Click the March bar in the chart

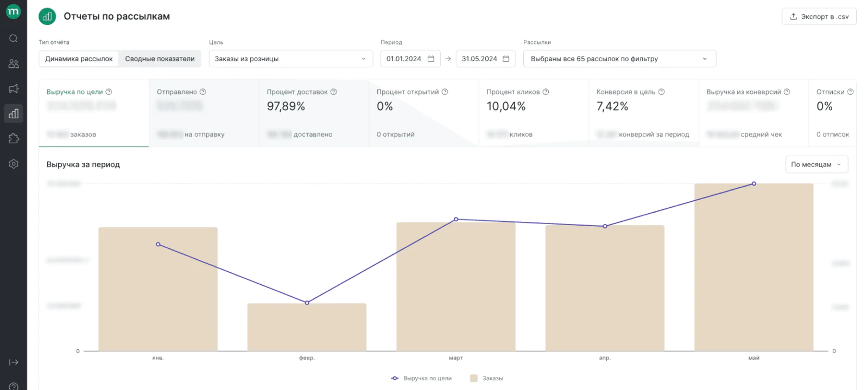[456, 286]
